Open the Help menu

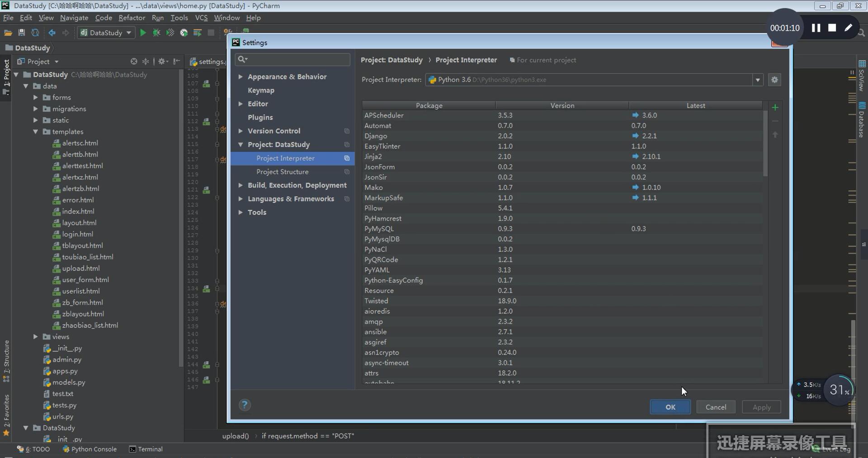pos(253,18)
